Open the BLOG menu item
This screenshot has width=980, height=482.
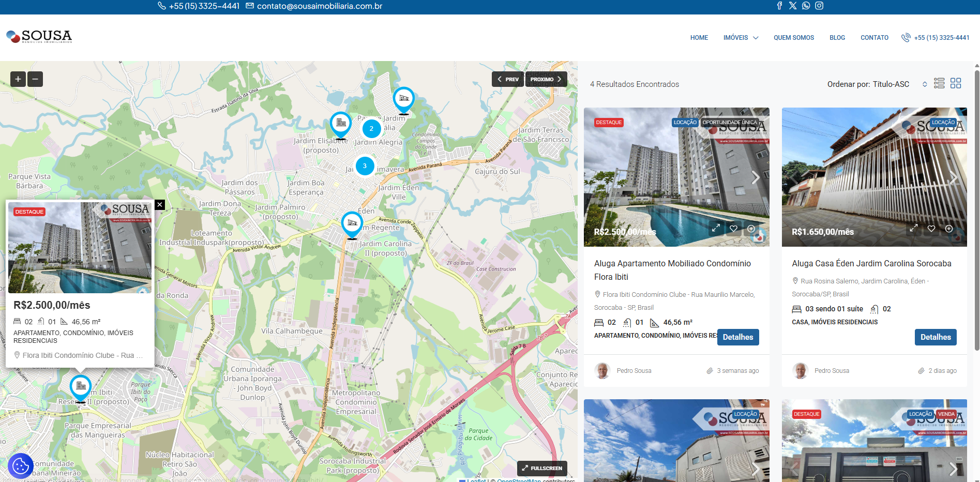pos(837,38)
